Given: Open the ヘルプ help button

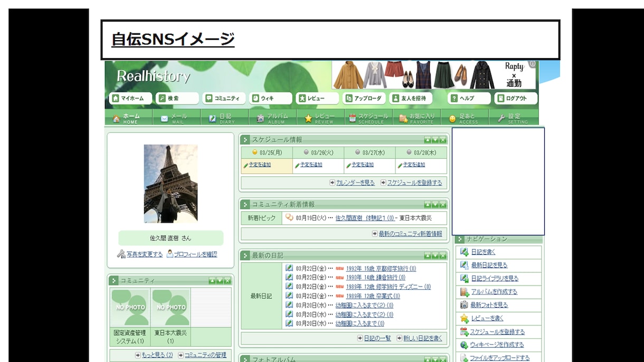Looking at the screenshot, I should 469,98.
